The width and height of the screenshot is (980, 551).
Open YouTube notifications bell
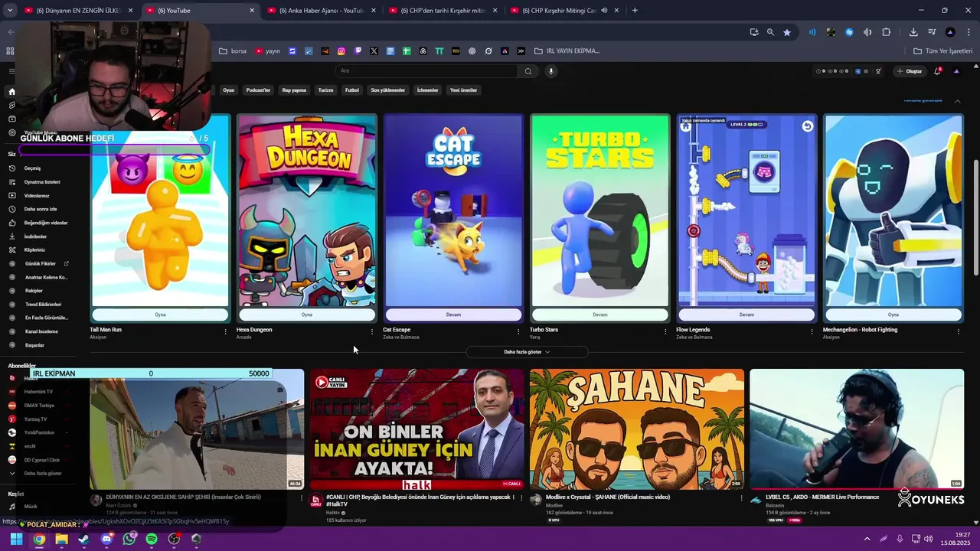(x=937, y=71)
